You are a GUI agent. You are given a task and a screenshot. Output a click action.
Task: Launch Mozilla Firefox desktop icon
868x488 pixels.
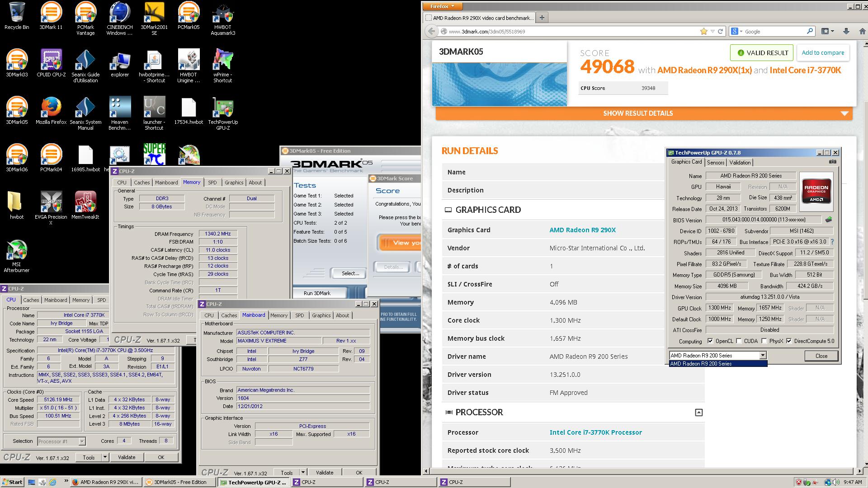click(x=51, y=111)
